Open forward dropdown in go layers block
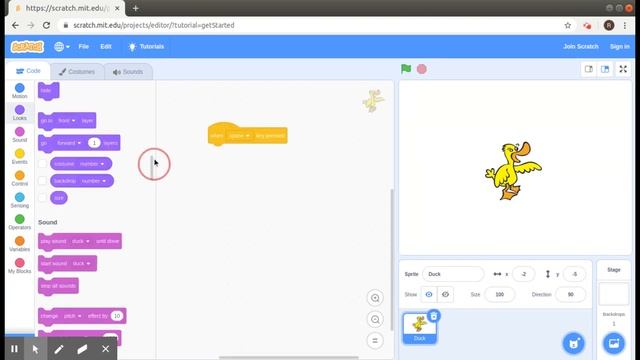Screen dimensions: 640x360 (69, 143)
